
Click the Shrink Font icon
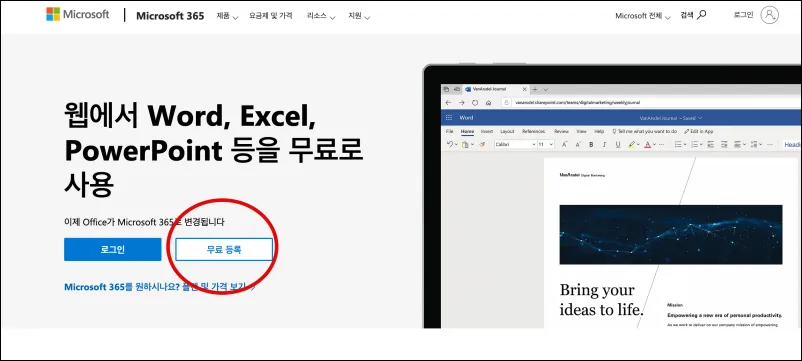click(578, 145)
